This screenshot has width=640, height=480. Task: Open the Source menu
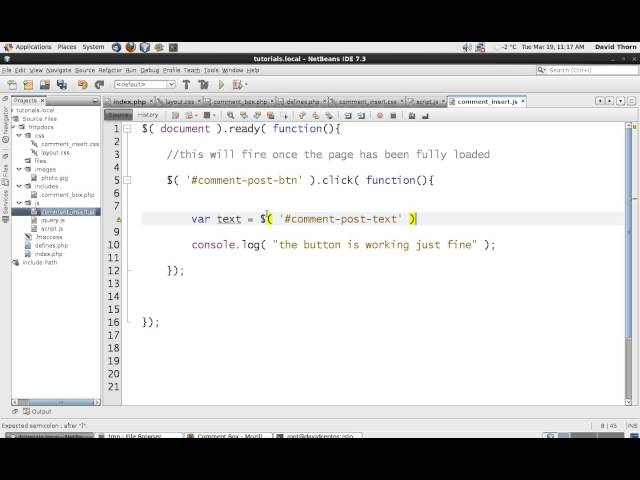click(x=85, y=70)
